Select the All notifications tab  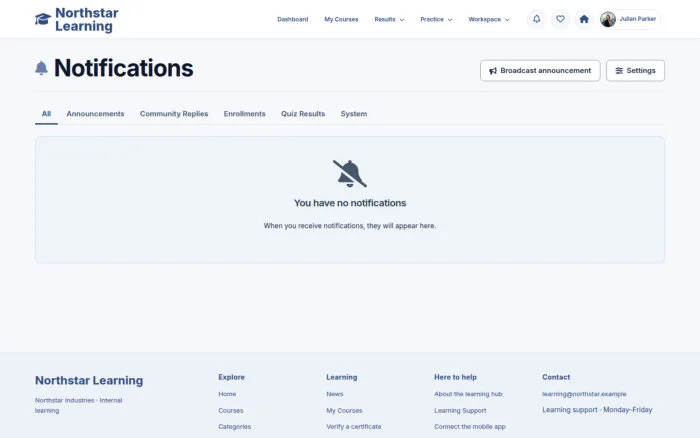coord(46,114)
